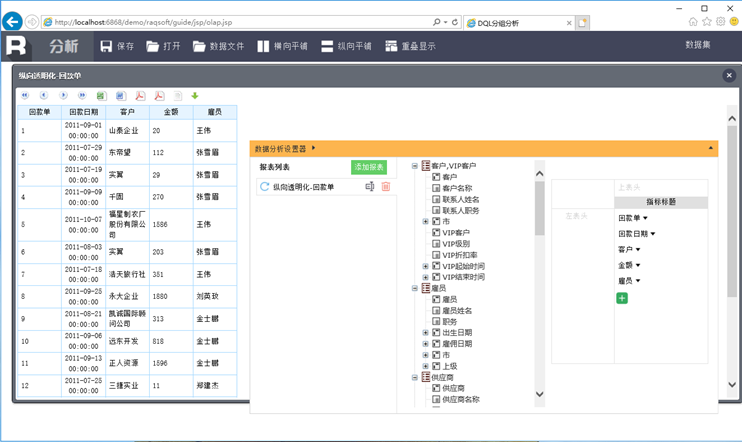Go to next page of report
Viewport: 742px width, 442px height.
(63, 96)
